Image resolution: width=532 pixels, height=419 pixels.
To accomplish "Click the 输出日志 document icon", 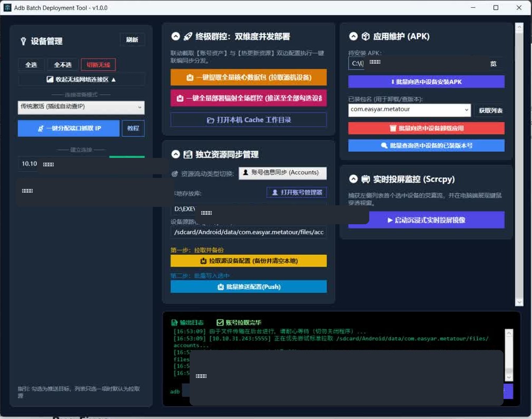I will pyautogui.click(x=174, y=322).
